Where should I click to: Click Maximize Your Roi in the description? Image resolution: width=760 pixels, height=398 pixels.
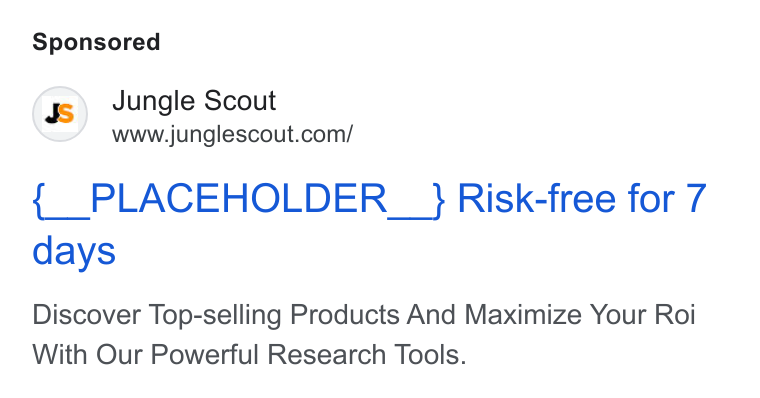pos(580,315)
